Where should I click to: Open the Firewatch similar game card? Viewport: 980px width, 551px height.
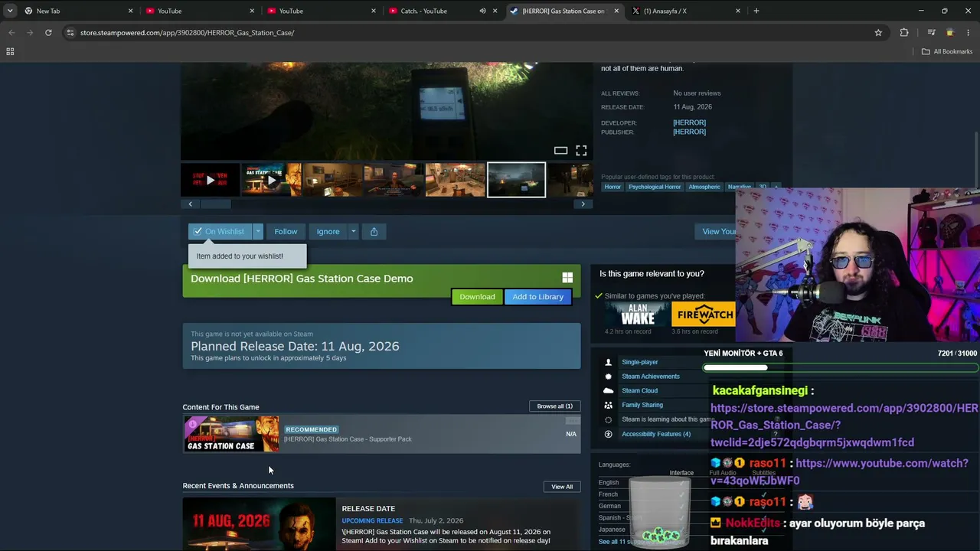click(703, 314)
